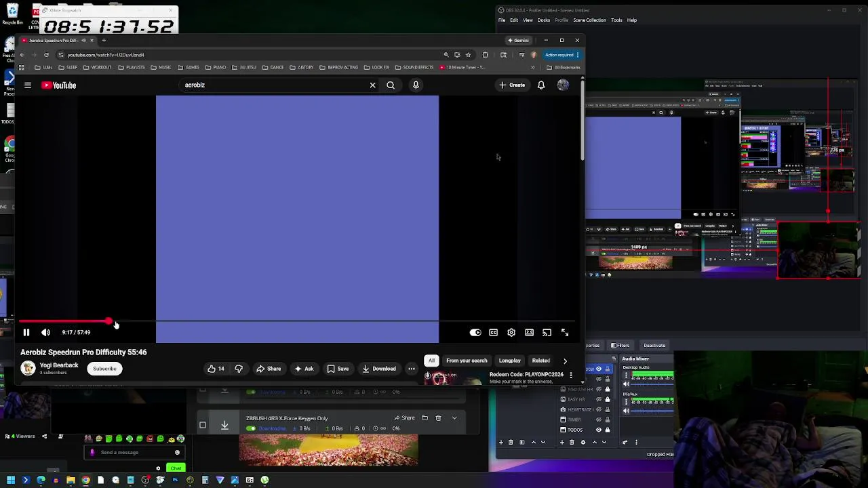Enter fullscreen in the YouTube player
This screenshot has width=868, height=488.
point(565,333)
